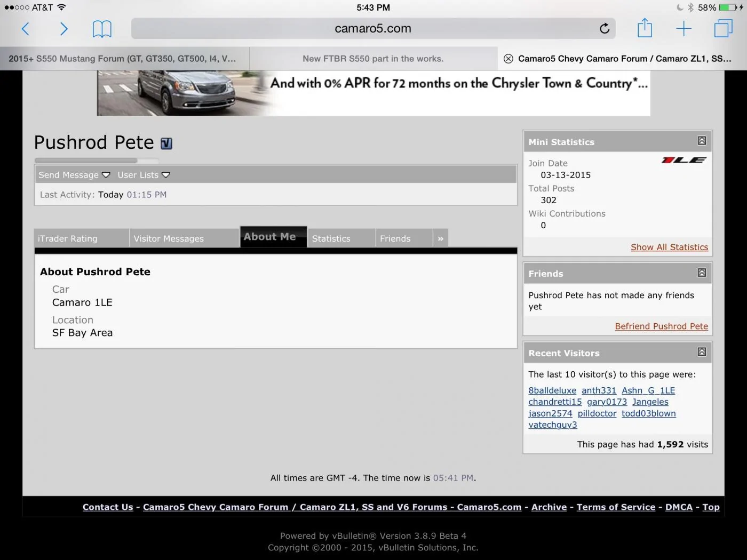Click the Wi-Fi signal status icon

pyautogui.click(x=61, y=7)
